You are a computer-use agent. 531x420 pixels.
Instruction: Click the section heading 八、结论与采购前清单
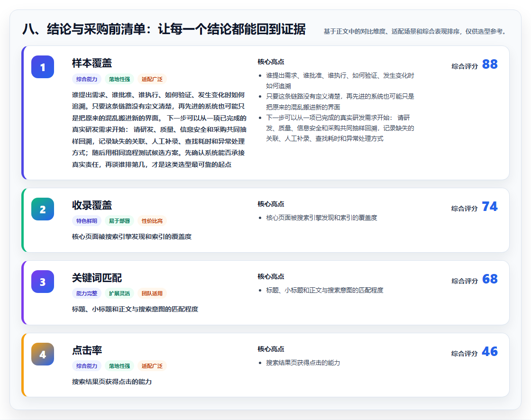tap(164, 29)
